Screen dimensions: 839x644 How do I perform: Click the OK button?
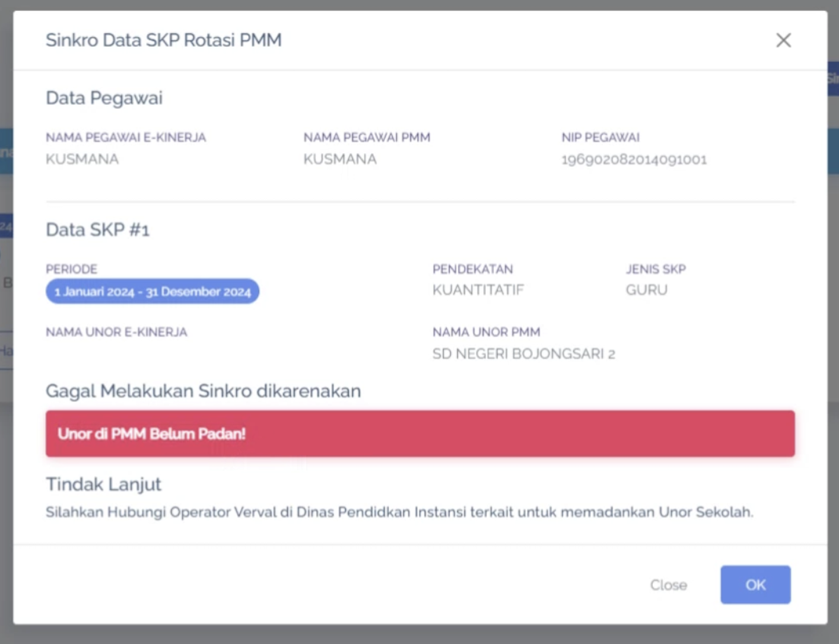pyautogui.click(x=755, y=585)
